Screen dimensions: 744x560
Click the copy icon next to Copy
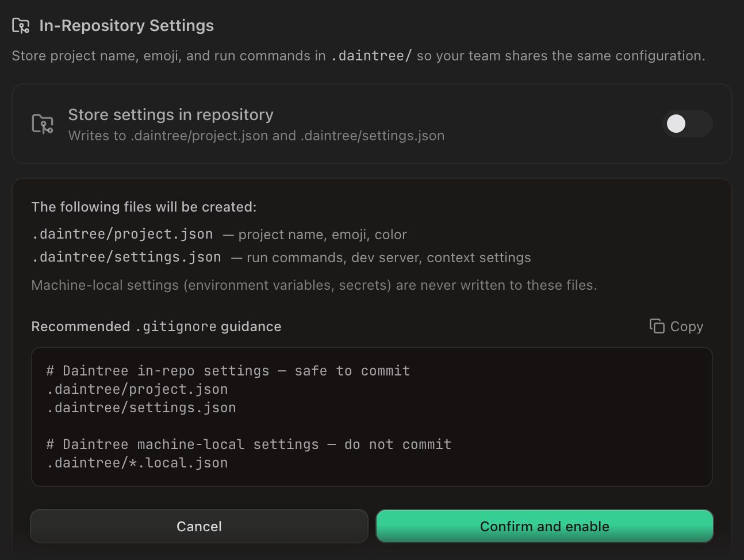(x=657, y=326)
